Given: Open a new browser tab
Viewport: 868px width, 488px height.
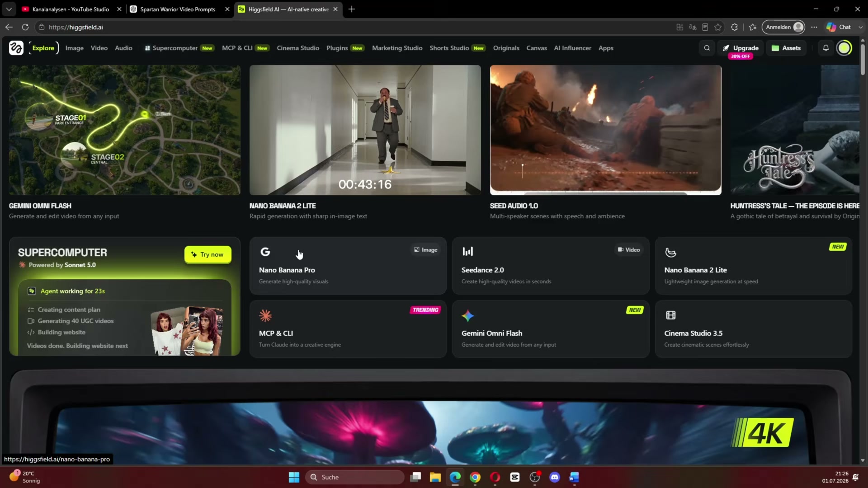Looking at the screenshot, I should coord(352,9).
